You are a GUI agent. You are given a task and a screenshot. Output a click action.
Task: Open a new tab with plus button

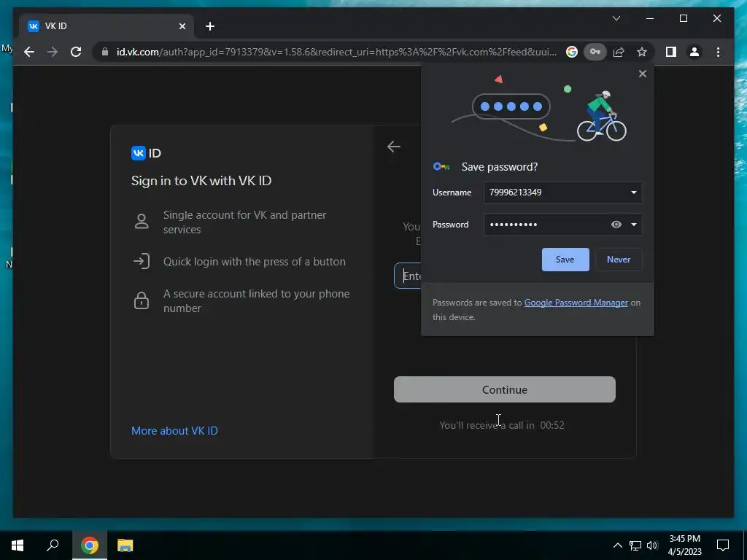click(210, 26)
